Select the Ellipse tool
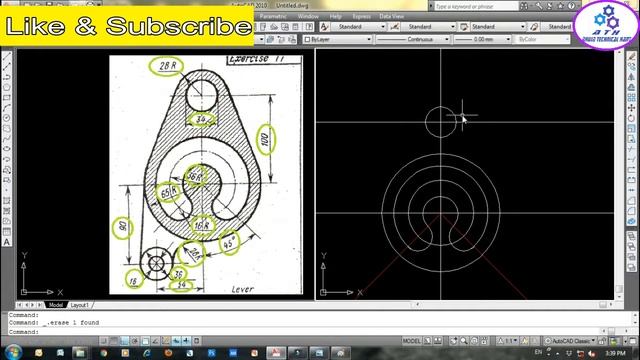This screenshot has height=360, width=640. 7,149
